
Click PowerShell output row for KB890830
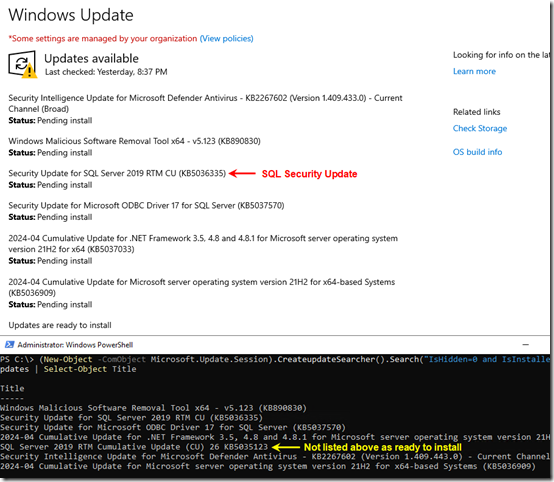[x=153, y=408]
